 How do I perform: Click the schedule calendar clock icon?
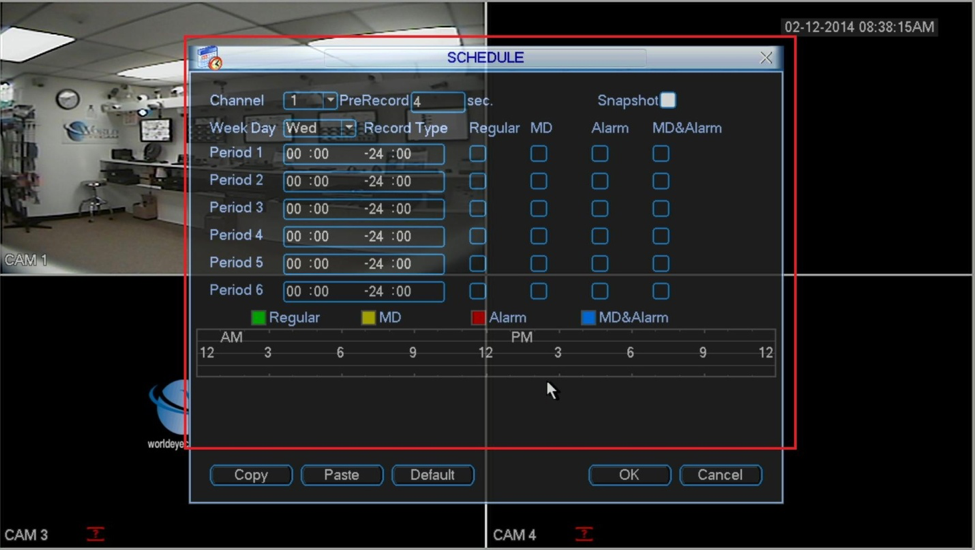point(208,58)
